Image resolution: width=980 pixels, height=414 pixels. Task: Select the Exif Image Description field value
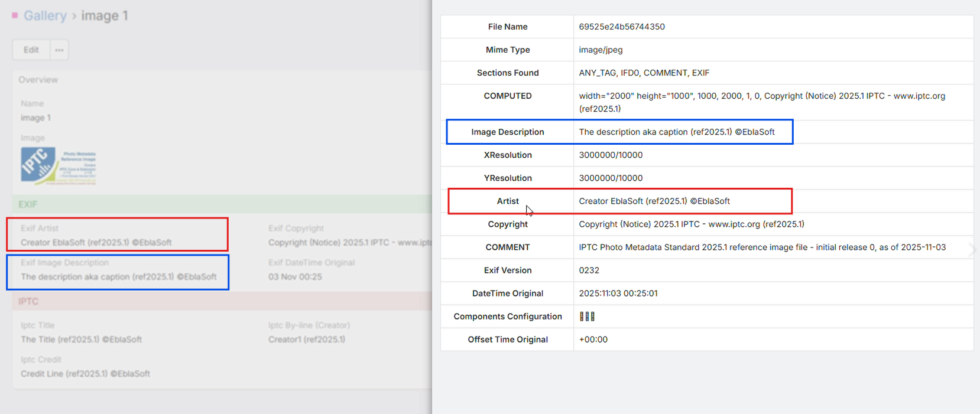click(118, 276)
